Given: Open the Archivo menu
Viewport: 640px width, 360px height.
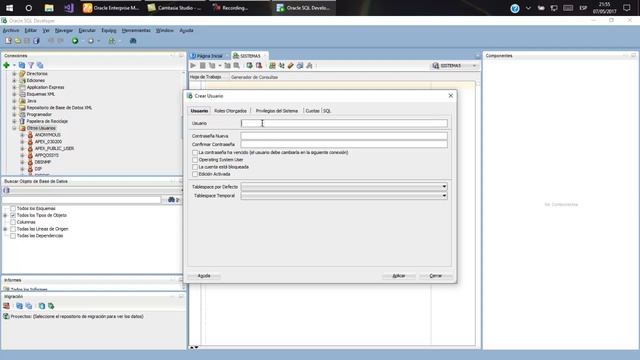Looking at the screenshot, I should click(x=11, y=30).
